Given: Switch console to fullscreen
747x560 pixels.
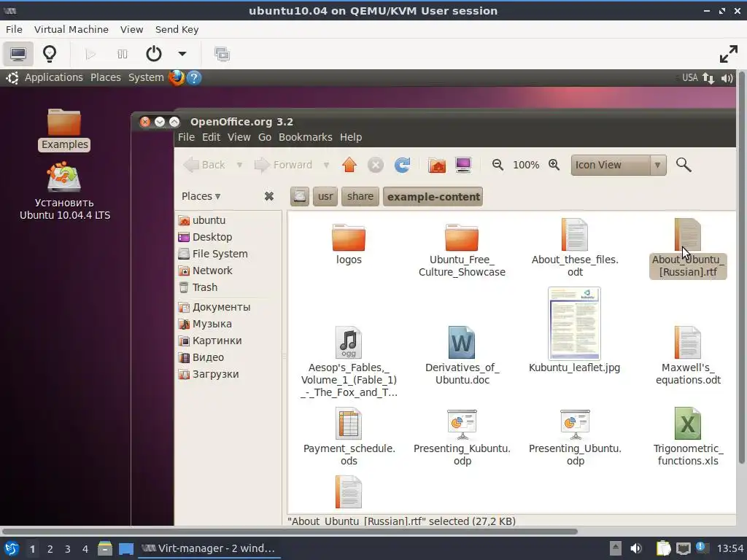Looking at the screenshot, I should pyautogui.click(x=729, y=54).
